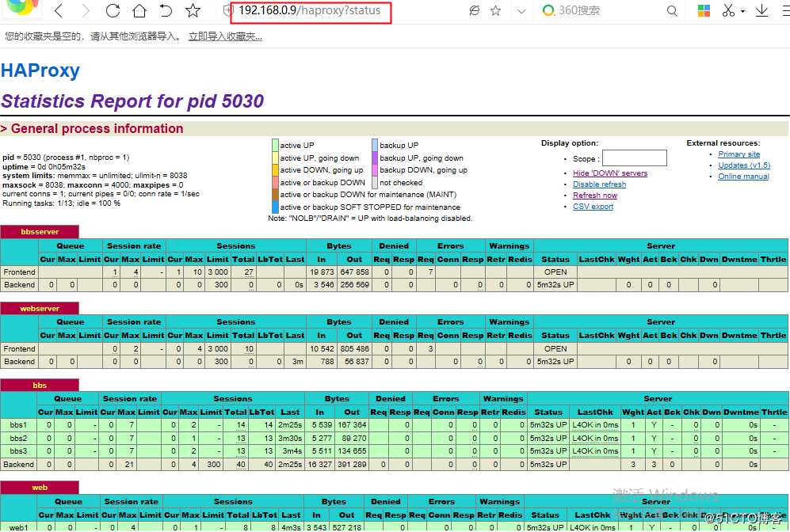790x532 pixels.
Task: Click the purple 'backup UP, going down' swatch
Action: point(375,158)
